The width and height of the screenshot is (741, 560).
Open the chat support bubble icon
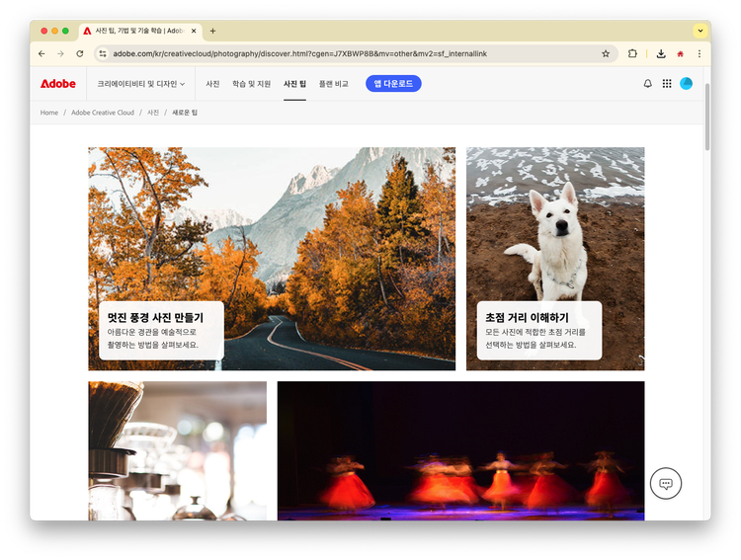(666, 483)
